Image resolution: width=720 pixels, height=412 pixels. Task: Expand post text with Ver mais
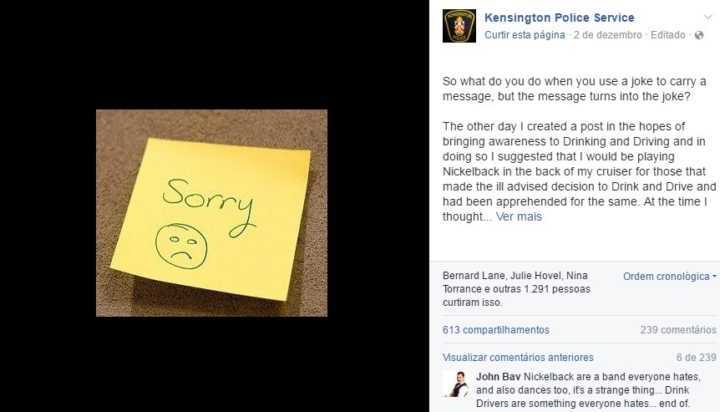(519, 217)
